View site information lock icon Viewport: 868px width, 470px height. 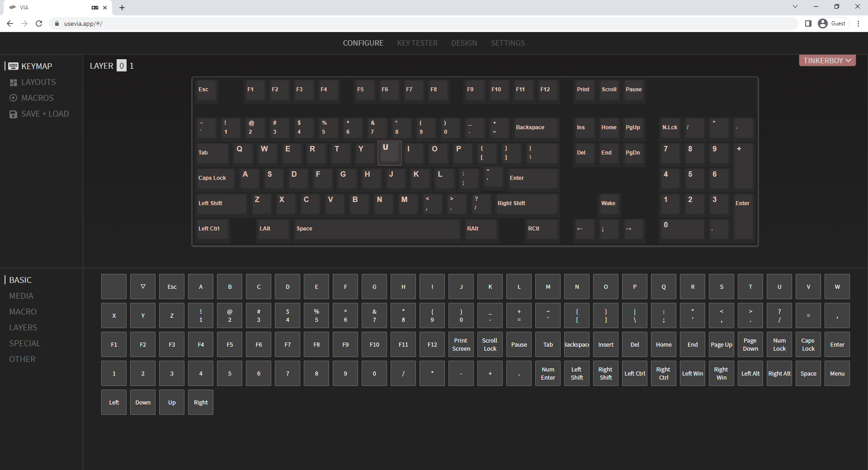57,23
